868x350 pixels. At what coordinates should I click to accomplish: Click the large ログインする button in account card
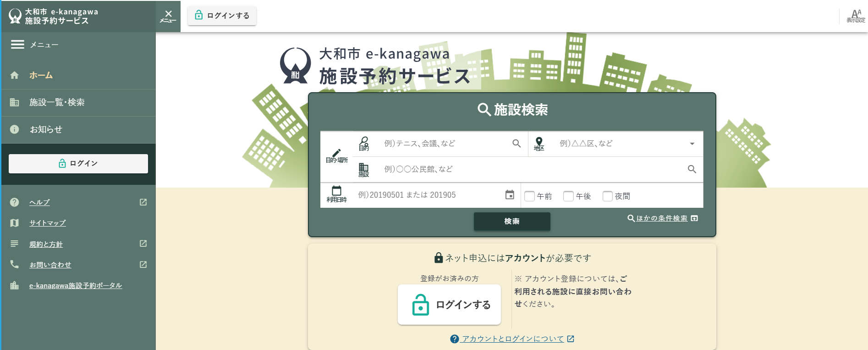point(449,305)
